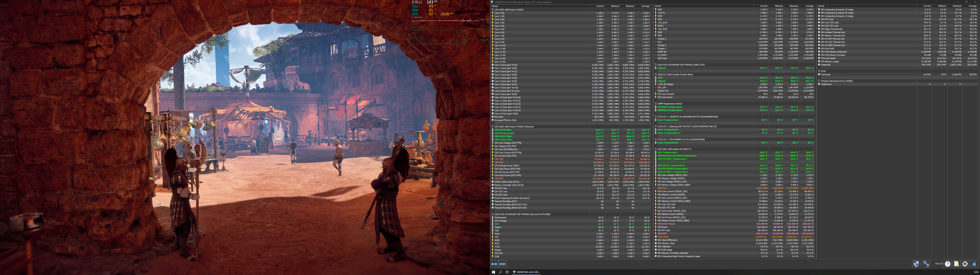Screen dimensions: 980x275
Task: Select the Core 0 VID sensor row
Action: pos(499,13)
